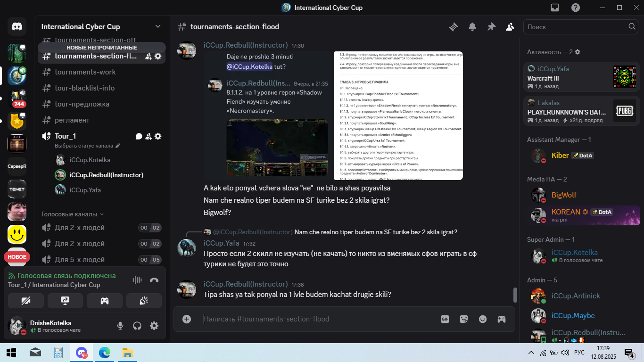Open settings gear for tournaments-section-flood channel
This screenshot has height=362, width=644.
coord(158,56)
